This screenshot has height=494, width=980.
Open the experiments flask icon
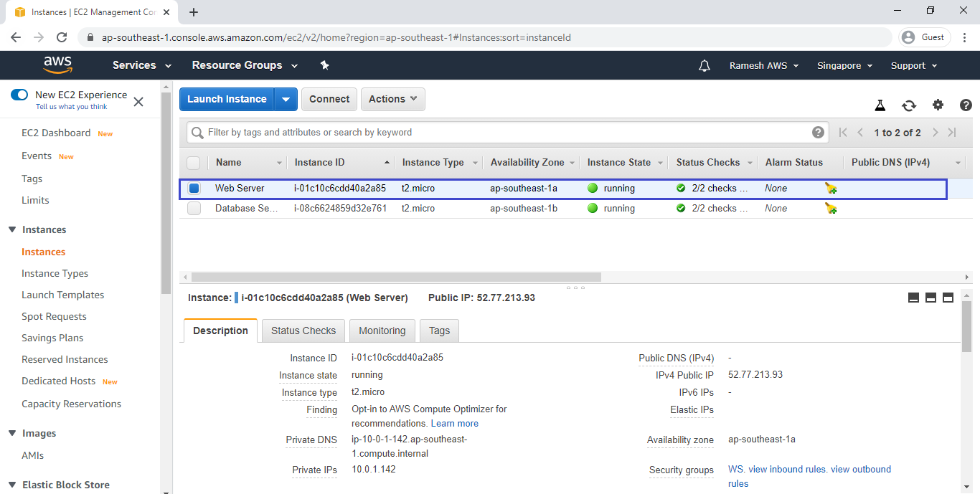pyautogui.click(x=880, y=105)
